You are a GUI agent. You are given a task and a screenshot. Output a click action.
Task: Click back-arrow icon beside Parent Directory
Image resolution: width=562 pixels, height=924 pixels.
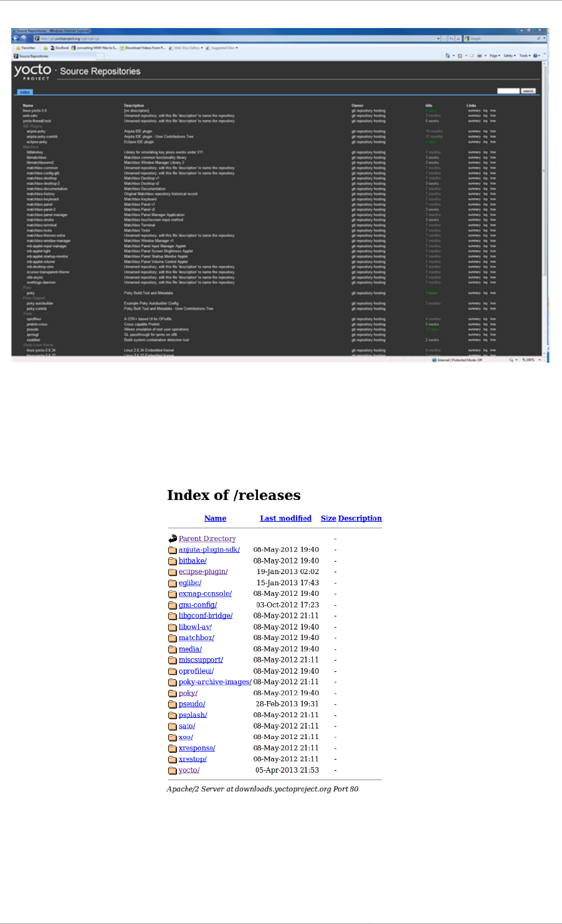pos(173,539)
